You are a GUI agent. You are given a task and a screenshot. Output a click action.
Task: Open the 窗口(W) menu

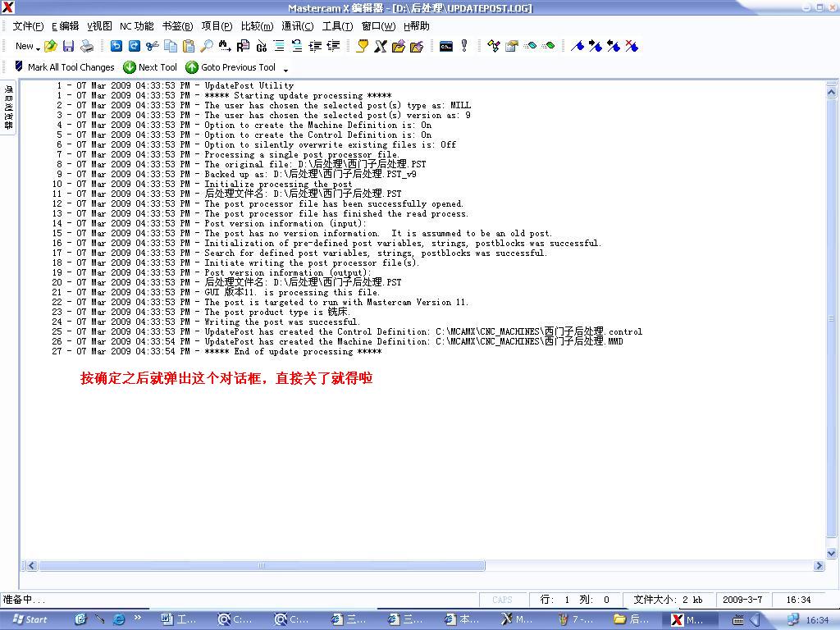click(x=378, y=26)
